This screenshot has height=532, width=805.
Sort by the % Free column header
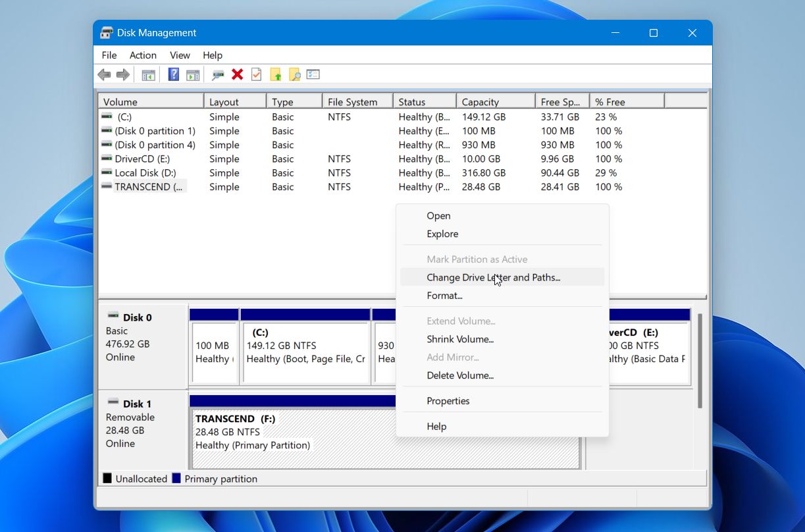(627, 101)
